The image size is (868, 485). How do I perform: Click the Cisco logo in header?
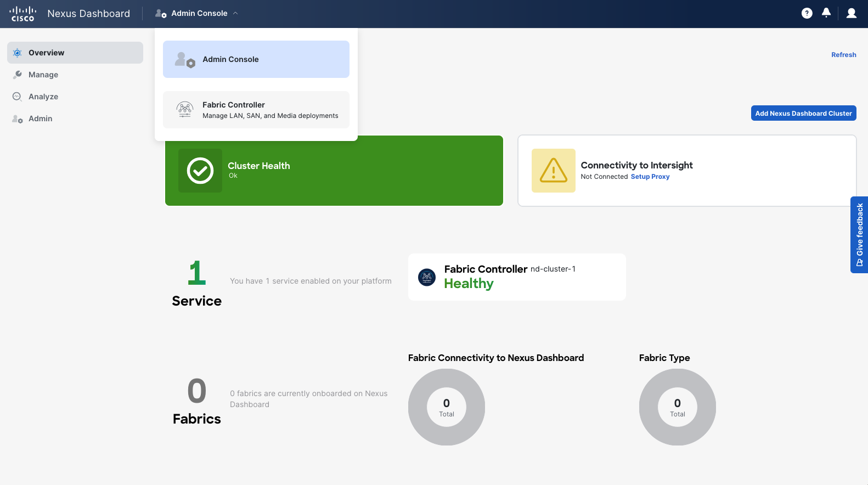[x=23, y=14]
